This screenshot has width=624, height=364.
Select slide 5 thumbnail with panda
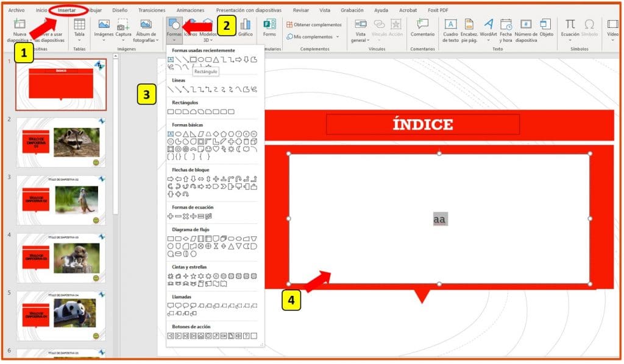click(61, 316)
